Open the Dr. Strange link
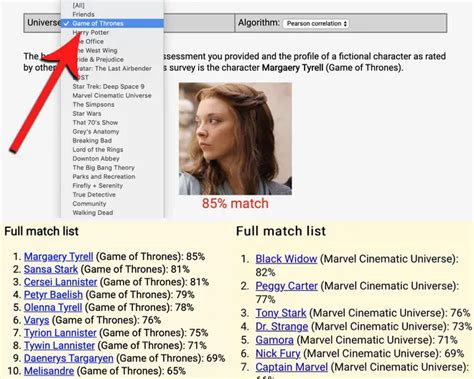The height and width of the screenshot is (379, 474). point(282,326)
